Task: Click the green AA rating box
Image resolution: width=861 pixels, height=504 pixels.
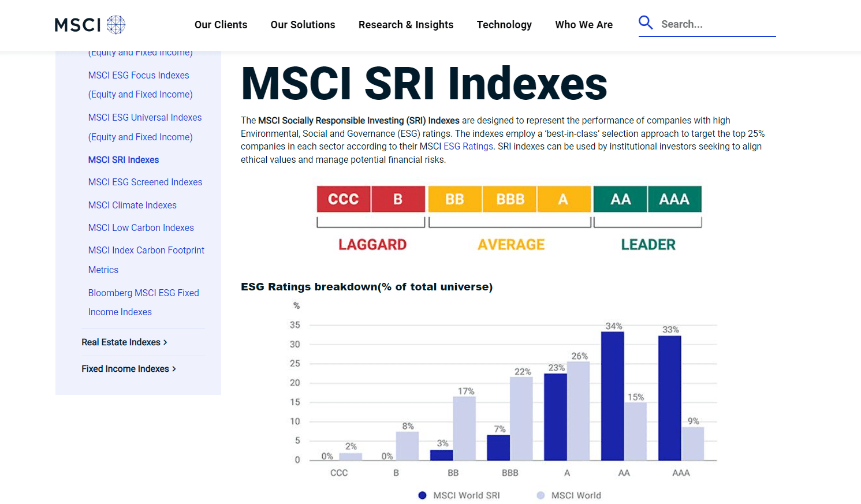Action: (621, 199)
